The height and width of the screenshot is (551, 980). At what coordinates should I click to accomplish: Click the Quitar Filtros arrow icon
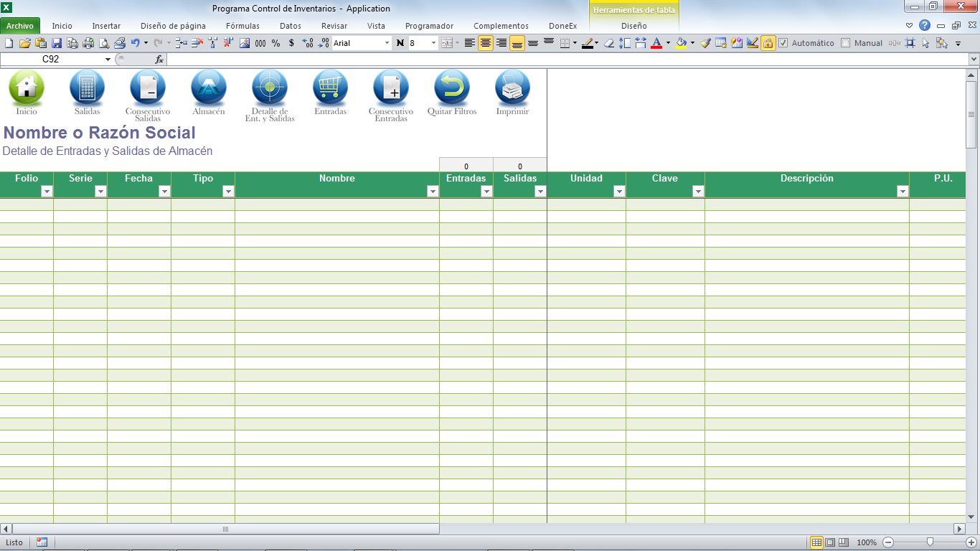coord(452,88)
